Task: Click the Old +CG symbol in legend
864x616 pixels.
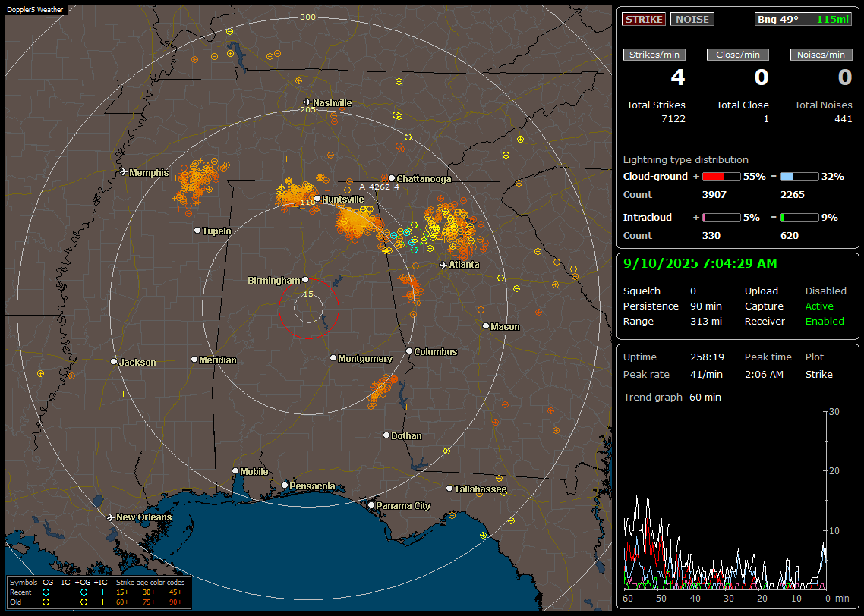Action: click(84, 602)
